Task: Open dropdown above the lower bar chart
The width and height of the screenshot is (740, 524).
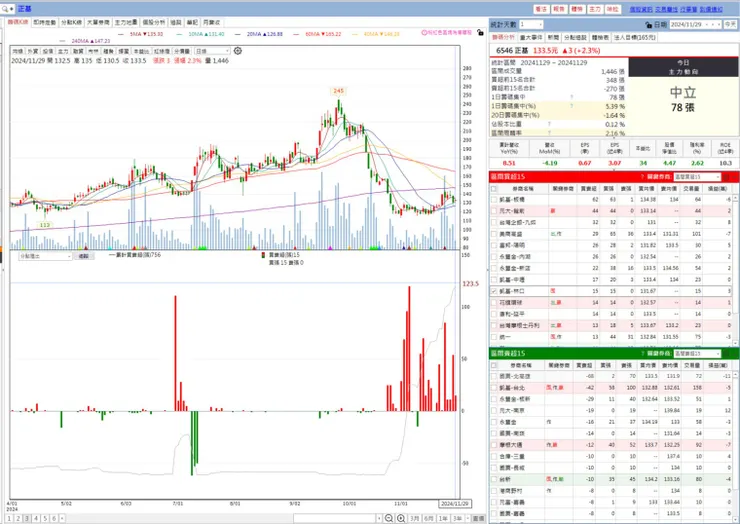Action: pyautogui.click(x=45, y=256)
